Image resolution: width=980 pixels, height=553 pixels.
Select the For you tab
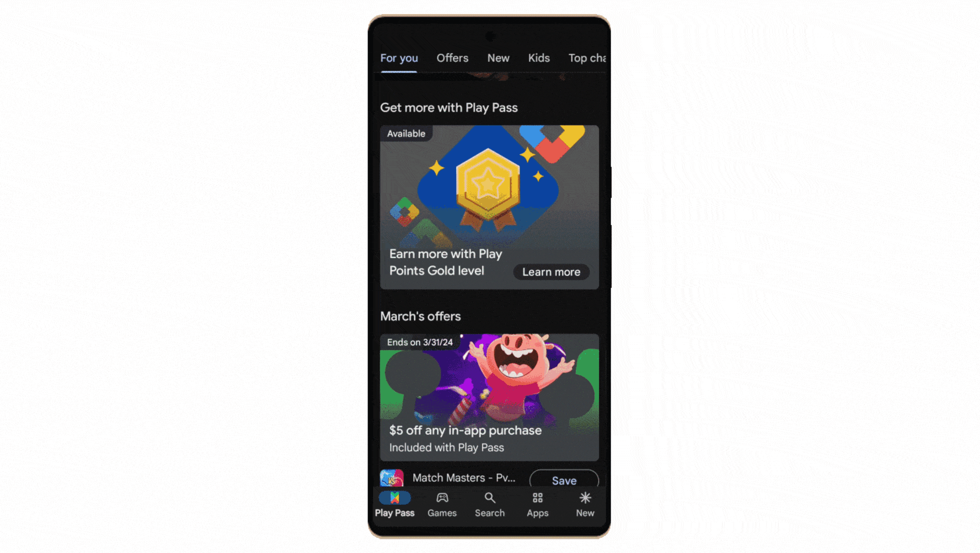coord(398,58)
